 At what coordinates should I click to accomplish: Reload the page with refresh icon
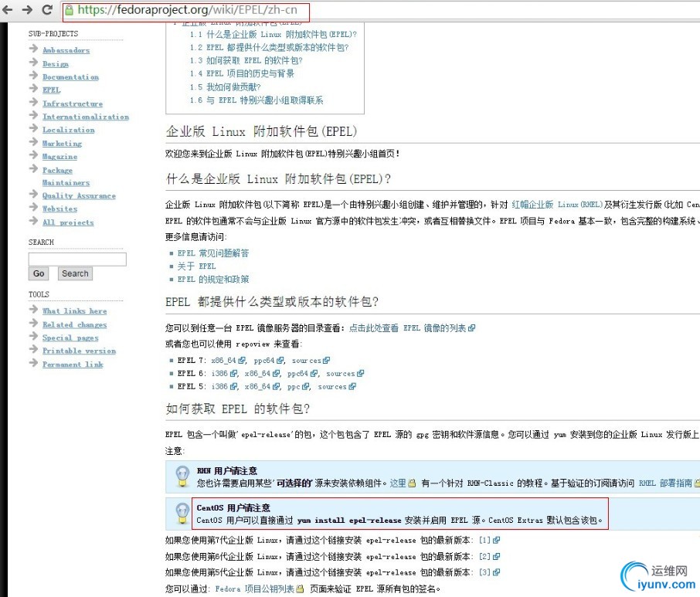point(47,9)
